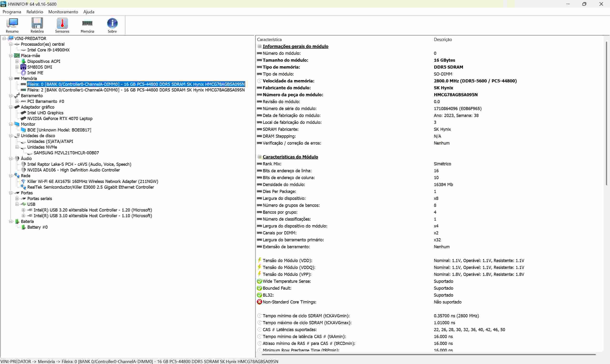Image resolution: width=610 pixels, height=364 pixels.
Task: Click the HWiNFO title bar app icon
Action: coord(3,4)
